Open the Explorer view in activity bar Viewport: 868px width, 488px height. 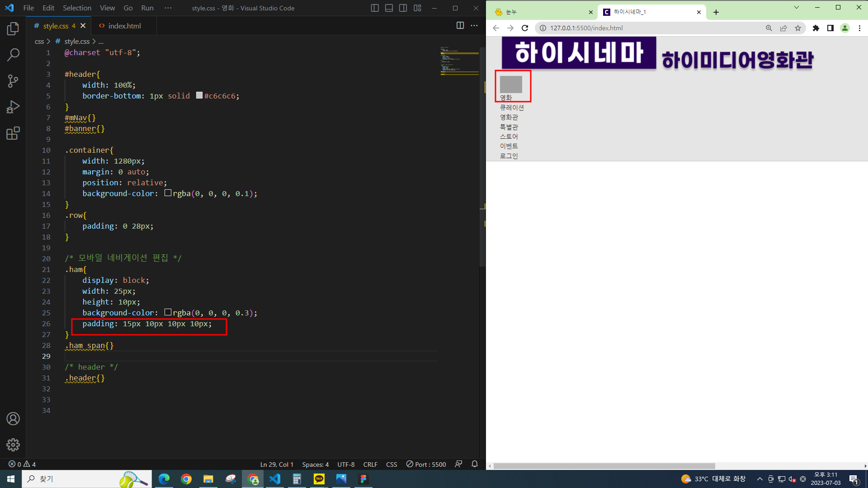[13, 29]
